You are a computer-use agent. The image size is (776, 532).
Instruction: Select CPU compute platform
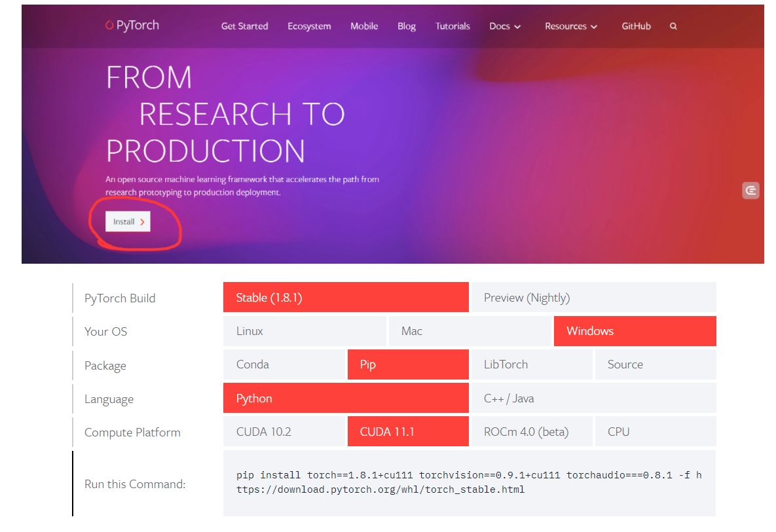coord(656,431)
